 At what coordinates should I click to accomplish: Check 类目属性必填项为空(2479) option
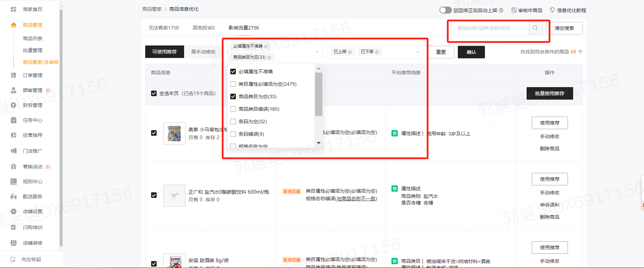233,84
